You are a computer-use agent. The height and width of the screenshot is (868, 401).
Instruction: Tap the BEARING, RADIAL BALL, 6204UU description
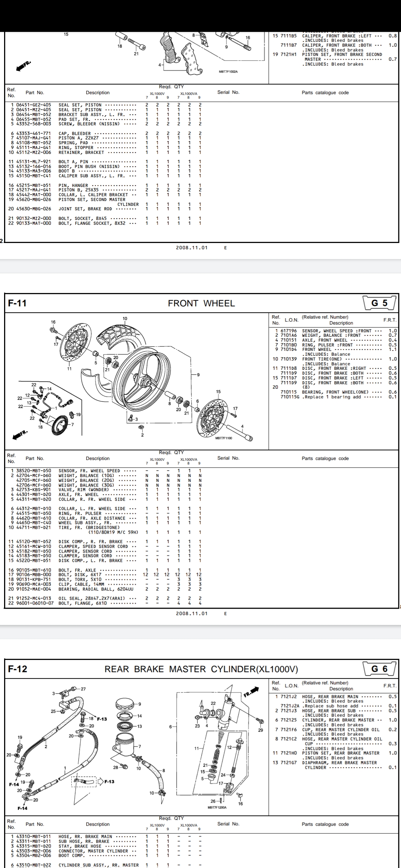tap(98, 589)
